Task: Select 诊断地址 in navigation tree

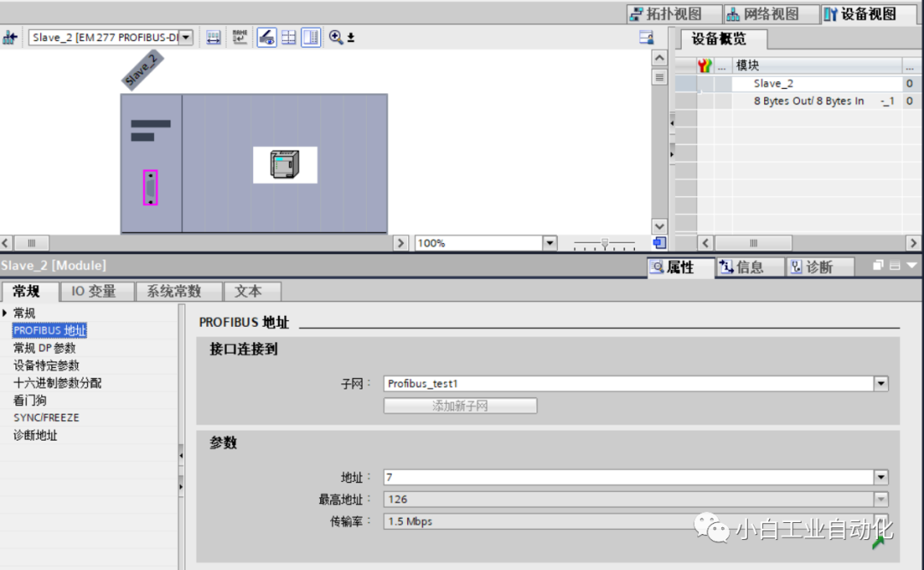Action: tap(35, 436)
